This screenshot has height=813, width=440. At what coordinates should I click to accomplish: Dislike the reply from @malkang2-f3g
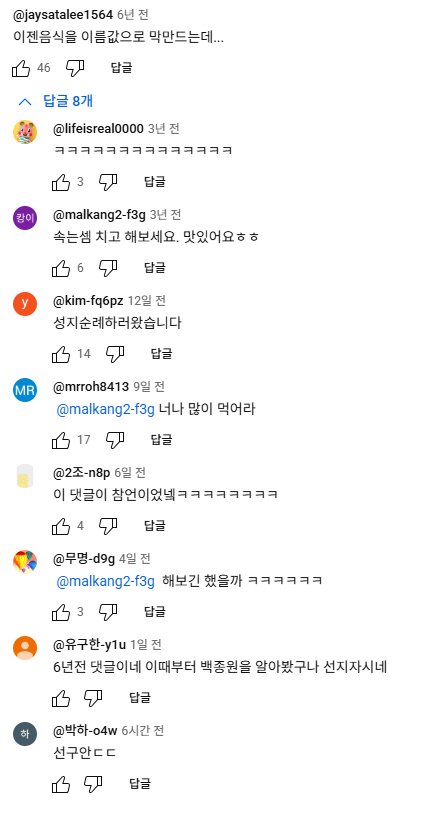tap(108, 268)
